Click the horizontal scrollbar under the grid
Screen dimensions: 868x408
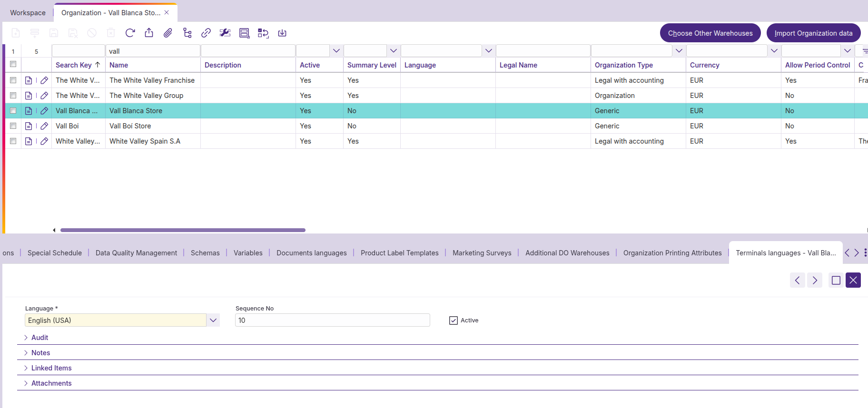[183, 230]
